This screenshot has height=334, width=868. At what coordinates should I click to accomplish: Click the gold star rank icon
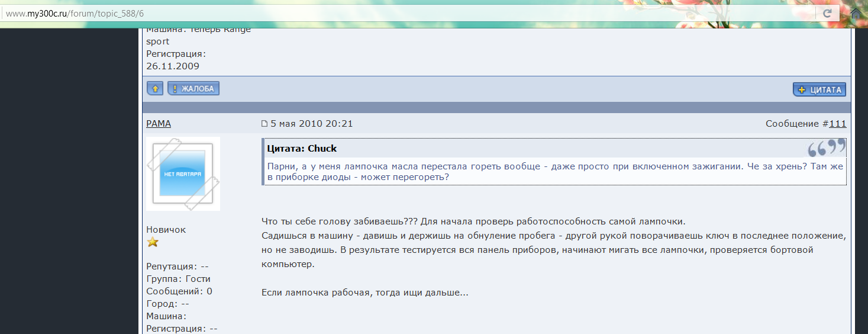[x=153, y=242]
